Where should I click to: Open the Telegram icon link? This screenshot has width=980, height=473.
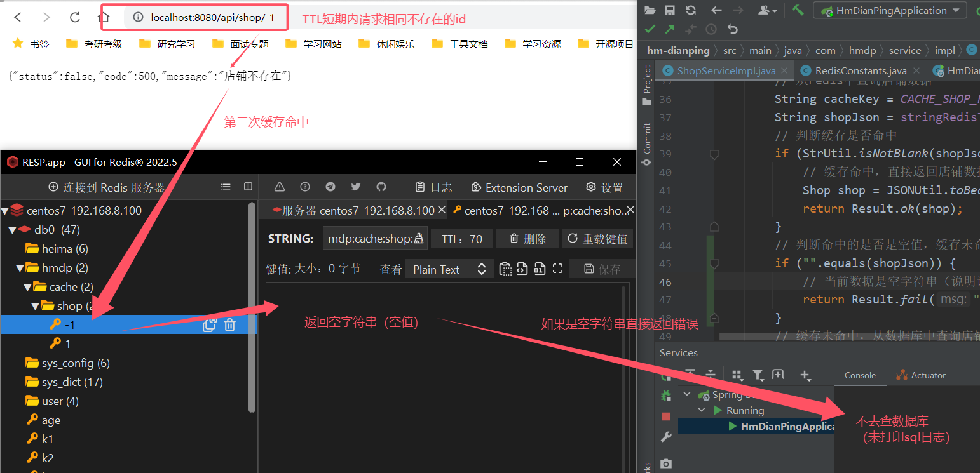330,187
